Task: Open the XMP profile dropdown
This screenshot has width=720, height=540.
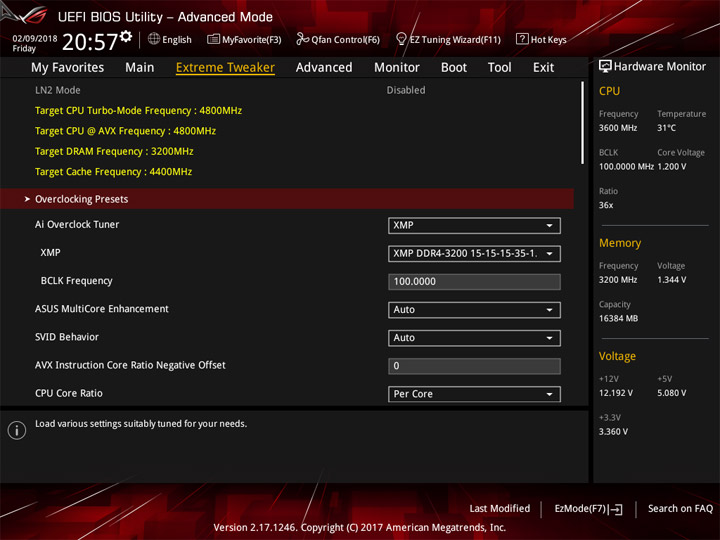Action: tap(474, 253)
